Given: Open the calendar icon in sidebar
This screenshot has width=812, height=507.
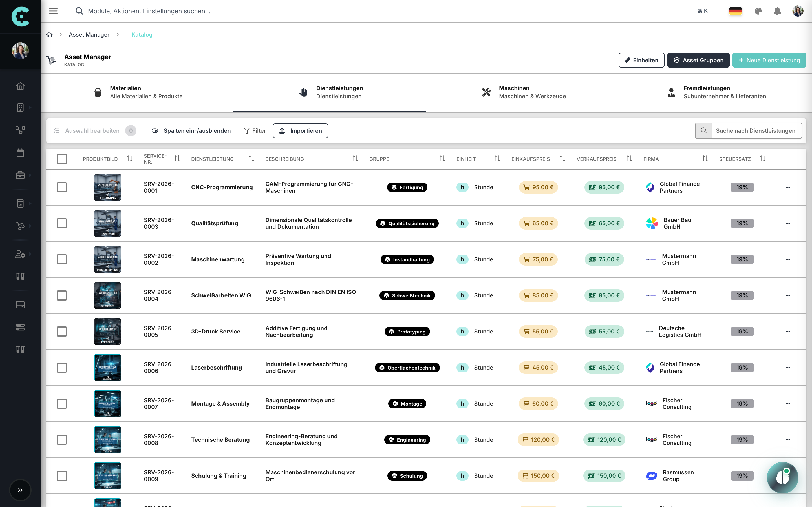Looking at the screenshot, I should pyautogui.click(x=20, y=153).
